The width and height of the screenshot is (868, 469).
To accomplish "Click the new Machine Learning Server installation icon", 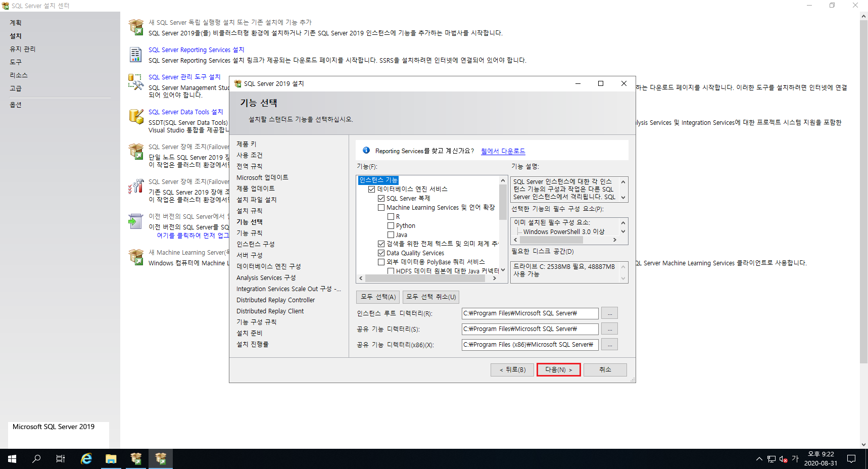I will [x=136, y=257].
